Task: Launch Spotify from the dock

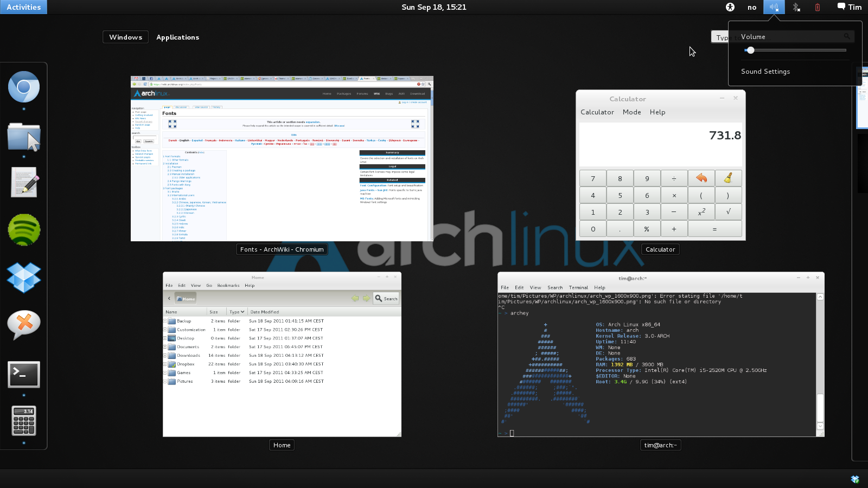Action: 23,229
